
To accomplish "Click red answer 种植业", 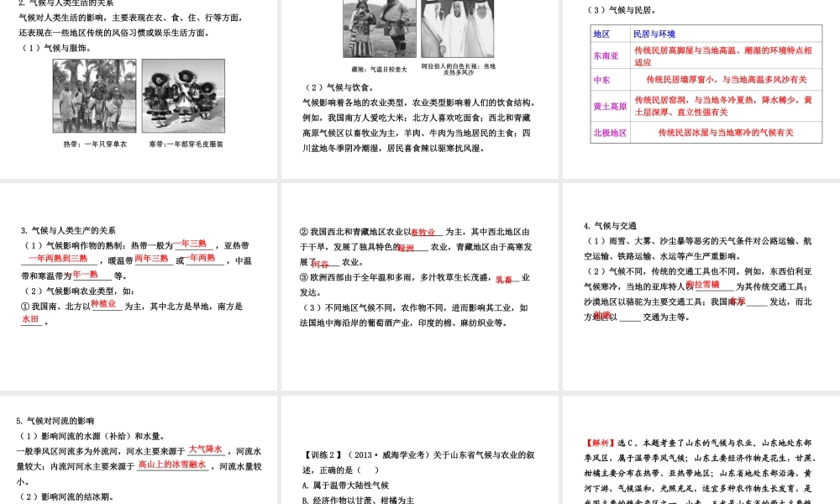I will point(103,304).
